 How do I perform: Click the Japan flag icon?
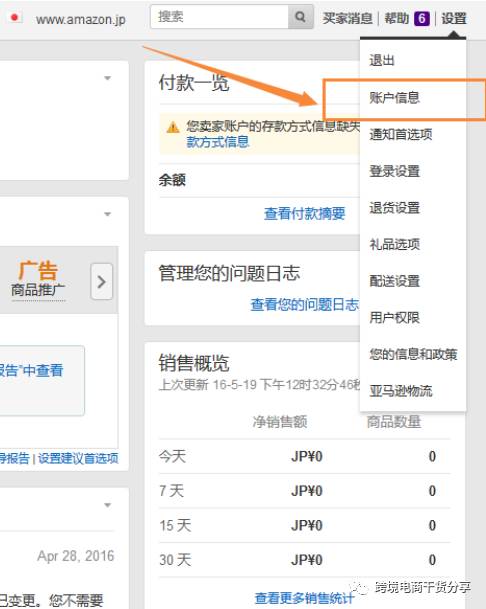pyautogui.click(x=15, y=17)
